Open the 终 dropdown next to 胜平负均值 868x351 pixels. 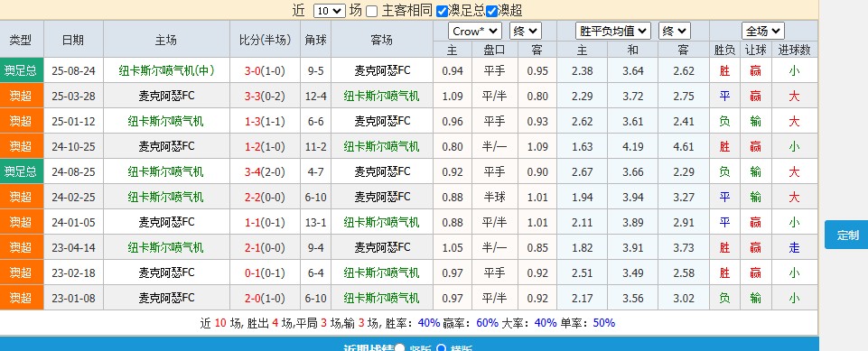(674, 31)
